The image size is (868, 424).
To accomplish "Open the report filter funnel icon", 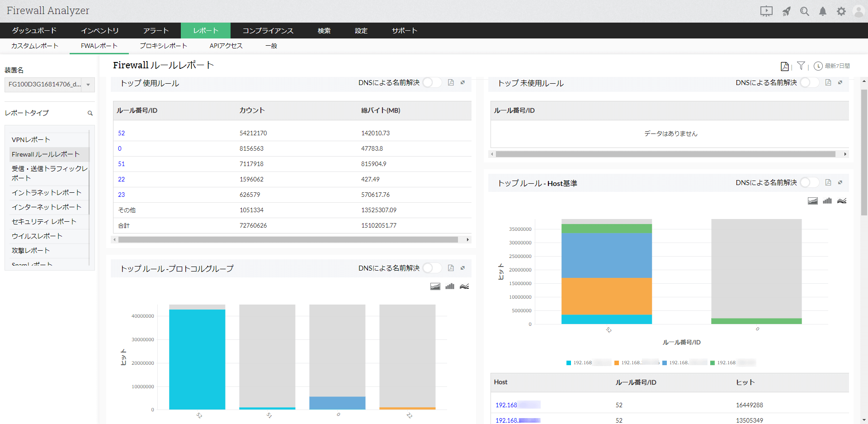I will coord(801,66).
